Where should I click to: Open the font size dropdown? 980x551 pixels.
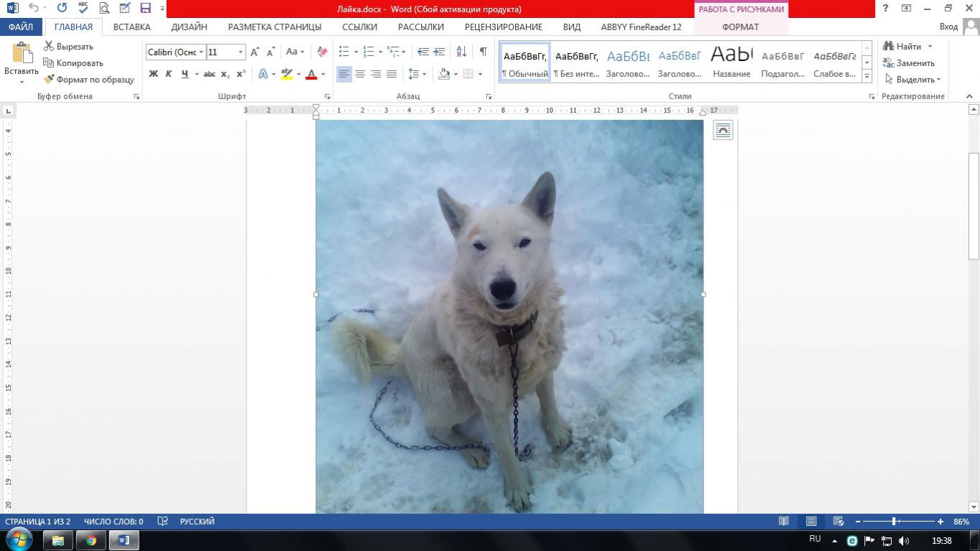click(x=241, y=52)
